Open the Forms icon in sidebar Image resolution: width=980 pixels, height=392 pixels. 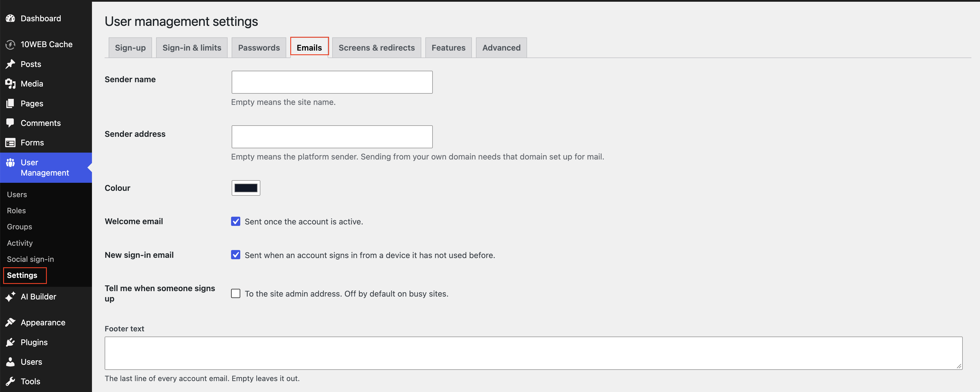pyautogui.click(x=10, y=143)
